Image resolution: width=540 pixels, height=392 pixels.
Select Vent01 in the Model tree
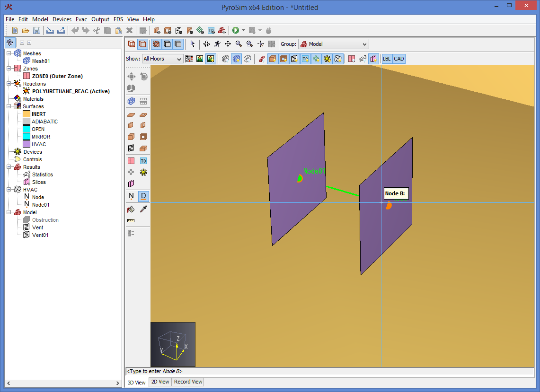click(x=40, y=235)
